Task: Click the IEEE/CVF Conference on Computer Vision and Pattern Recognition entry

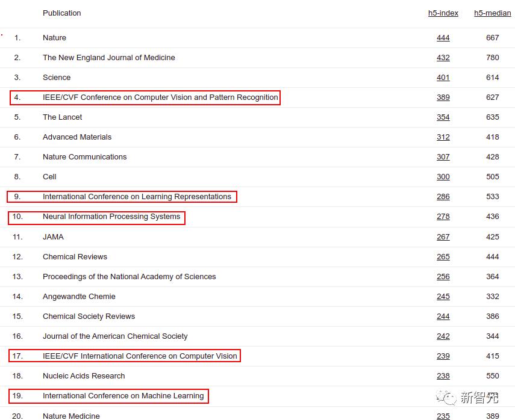Action: point(160,97)
